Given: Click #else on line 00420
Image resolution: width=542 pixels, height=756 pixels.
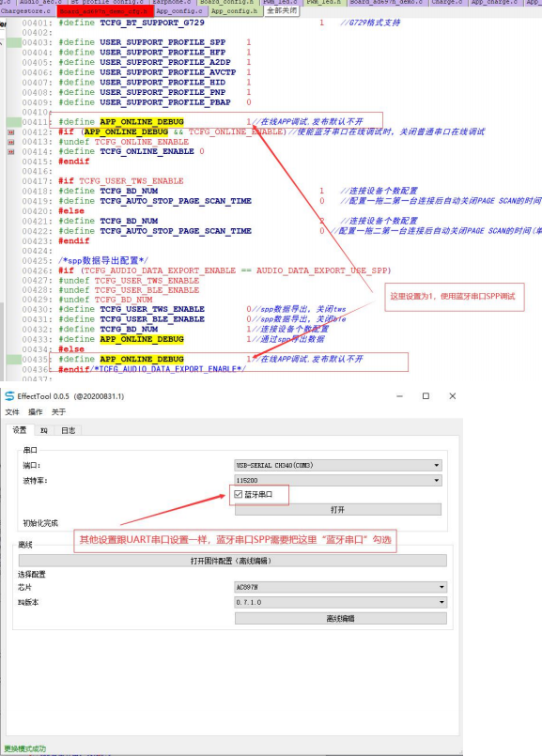Looking at the screenshot, I should 71,211.
